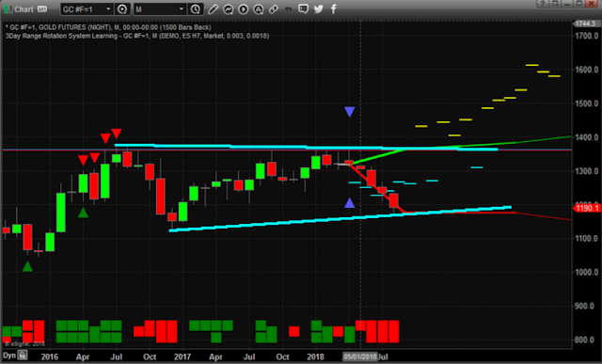Click the 1000.0 price axis label
The image size is (602, 364).
(587, 272)
